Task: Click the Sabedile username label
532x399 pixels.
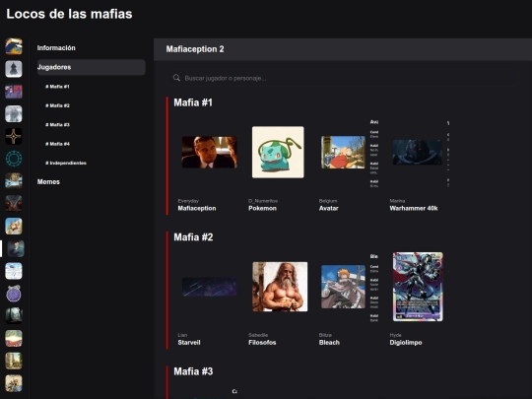Action: pyautogui.click(x=258, y=335)
